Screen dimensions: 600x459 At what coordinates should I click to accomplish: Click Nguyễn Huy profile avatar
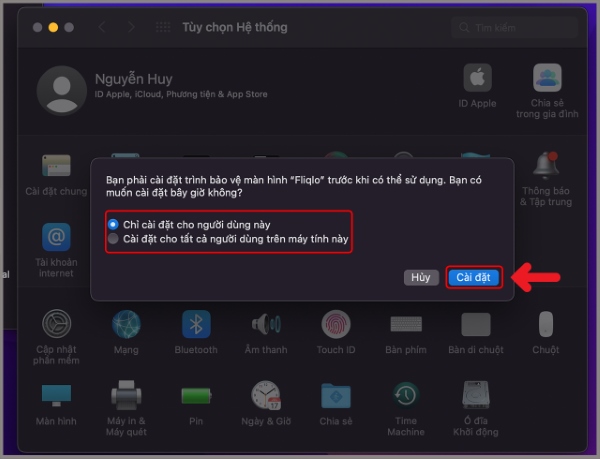[61, 91]
